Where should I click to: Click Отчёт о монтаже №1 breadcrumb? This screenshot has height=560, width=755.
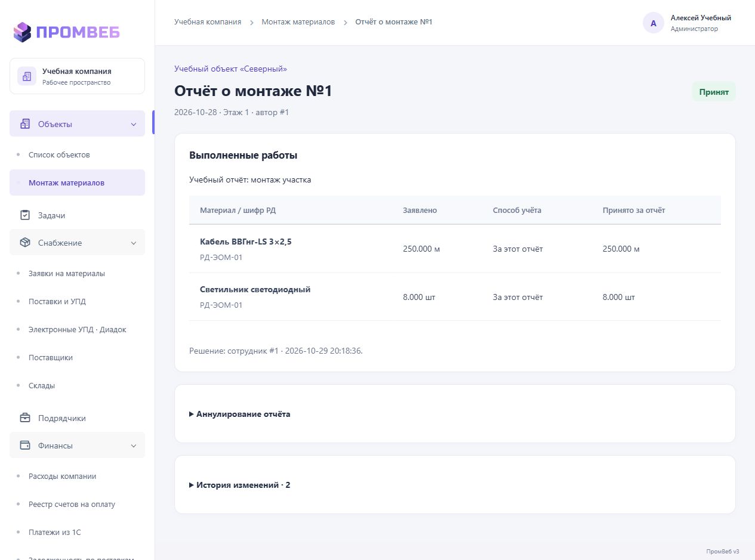(394, 22)
